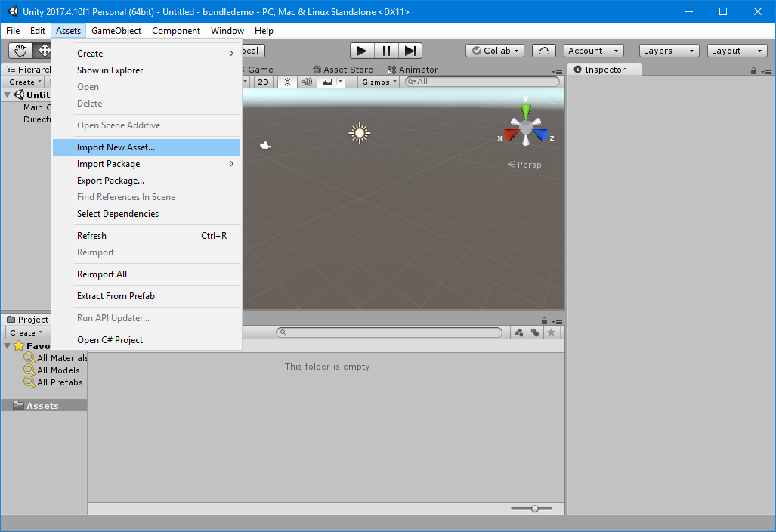Screen dimensions: 776x532
Task: Toggle scene audio speaker icon
Action: (307, 82)
